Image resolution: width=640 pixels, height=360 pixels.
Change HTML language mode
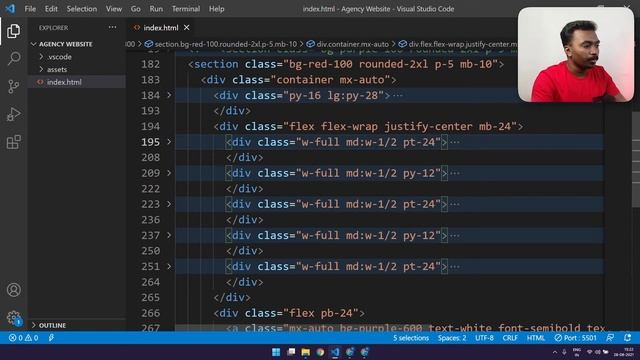536,338
